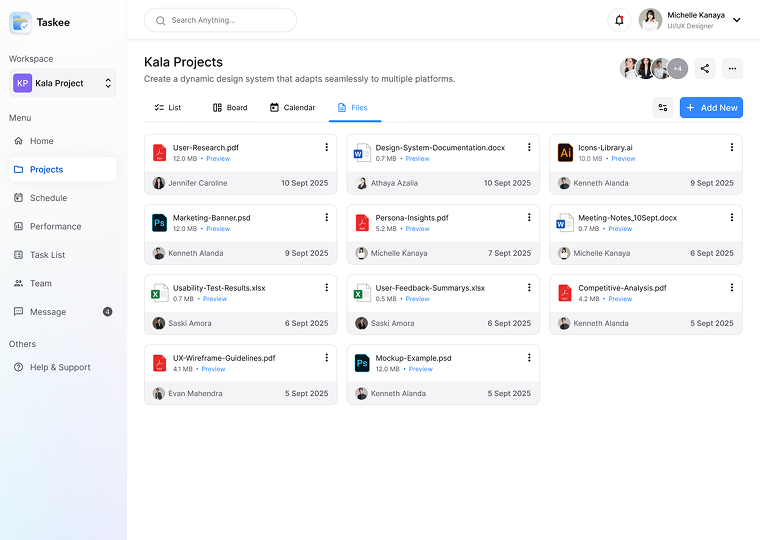Open Projects in sidebar menu

[x=63, y=170]
